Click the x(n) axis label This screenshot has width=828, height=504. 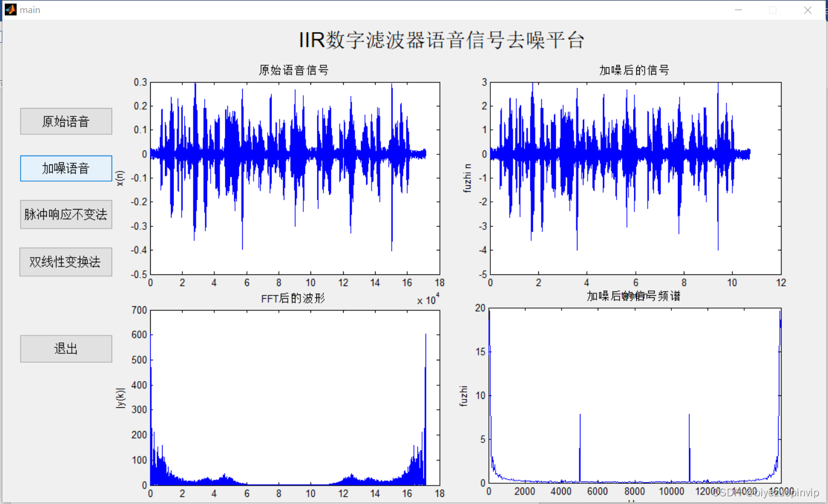tap(121, 177)
